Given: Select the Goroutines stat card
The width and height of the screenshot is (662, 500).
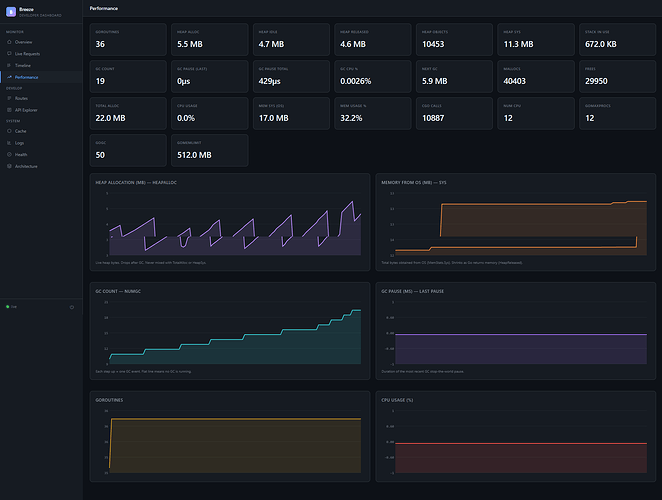Looking at the screenshot, I should coord(128,40).
